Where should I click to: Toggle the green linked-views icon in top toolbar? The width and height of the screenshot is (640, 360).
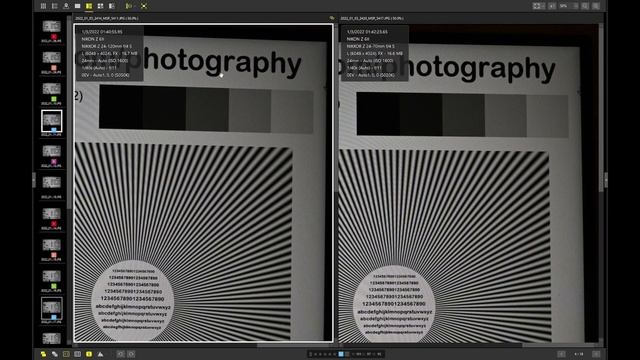coord(129,6)
